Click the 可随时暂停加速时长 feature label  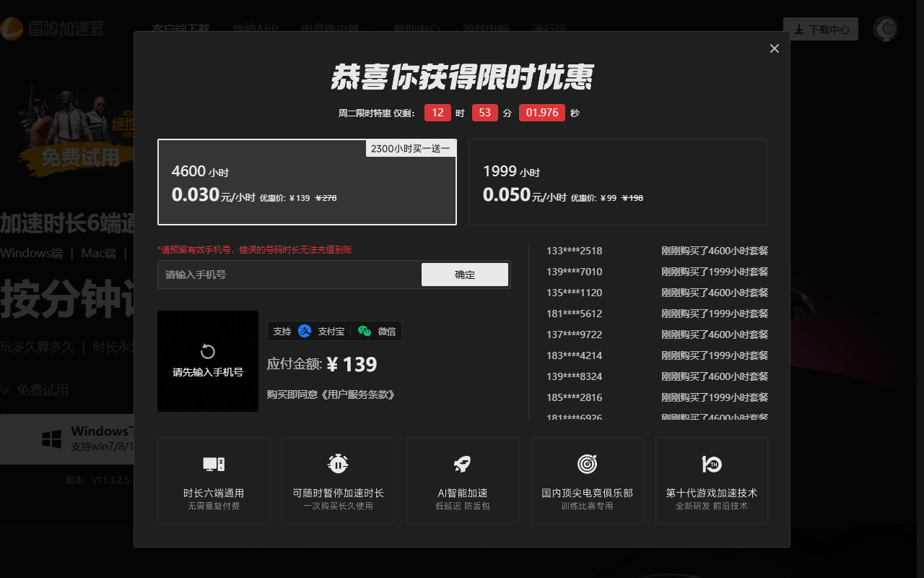coord(338,493)
